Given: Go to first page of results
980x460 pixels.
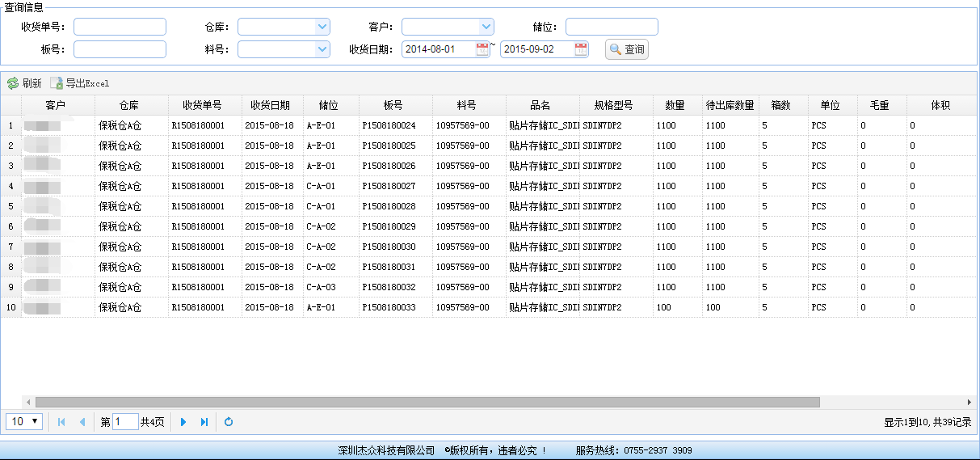Looking at the screenshot, I should click(x=61, y=422).
